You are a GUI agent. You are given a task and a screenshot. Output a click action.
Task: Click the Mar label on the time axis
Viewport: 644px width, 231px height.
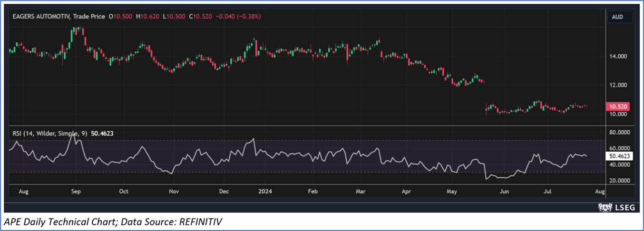click(x=361, y=192)
